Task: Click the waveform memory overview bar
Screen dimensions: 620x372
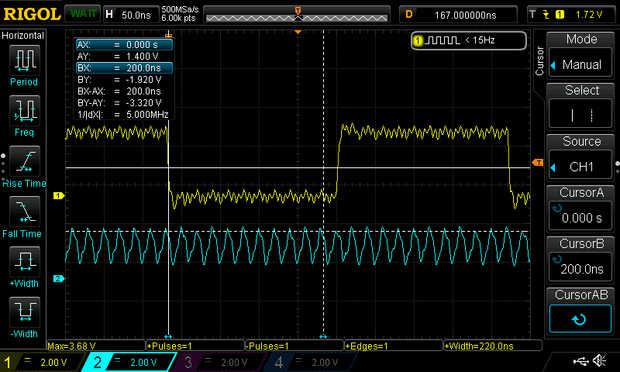Action: [x=297, y=15]
